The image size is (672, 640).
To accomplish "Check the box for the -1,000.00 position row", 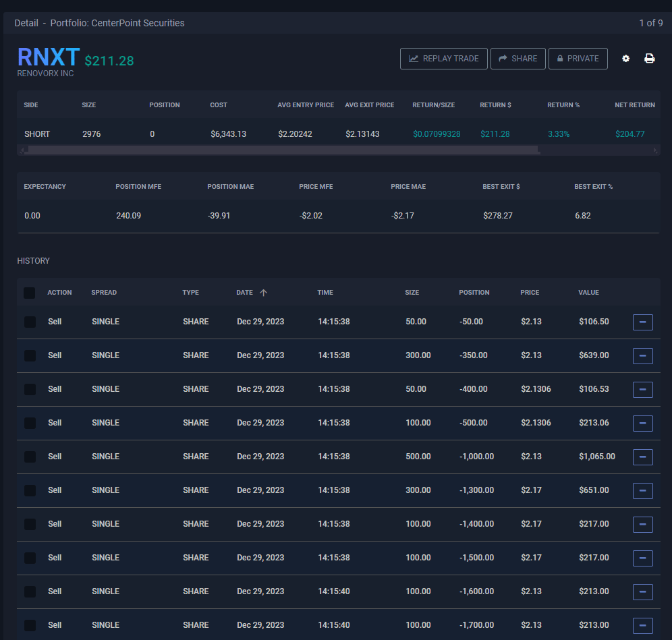I will coord(30,457).
